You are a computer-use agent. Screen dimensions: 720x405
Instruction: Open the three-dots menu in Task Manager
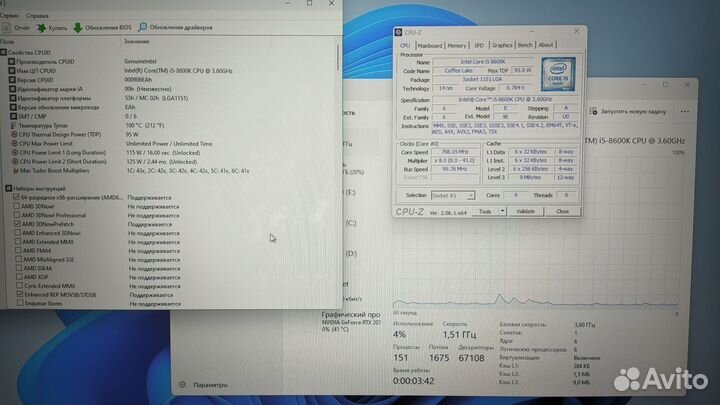pyautogui.click(x=685, y=112)
